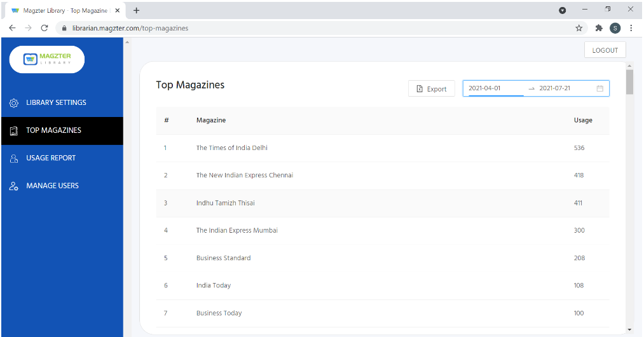
Task: Select The New Indian Express Chennai
Action: (382, 175)
